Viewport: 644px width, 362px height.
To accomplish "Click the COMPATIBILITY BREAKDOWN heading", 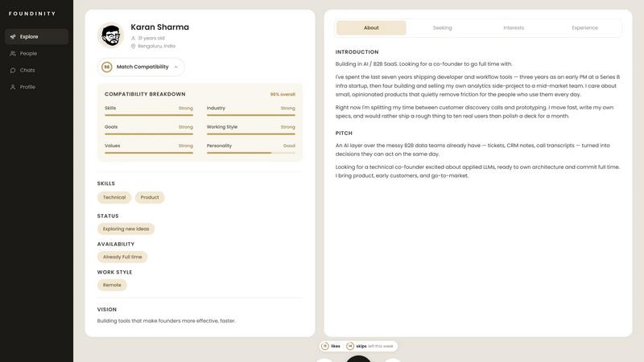I will 145,94.
